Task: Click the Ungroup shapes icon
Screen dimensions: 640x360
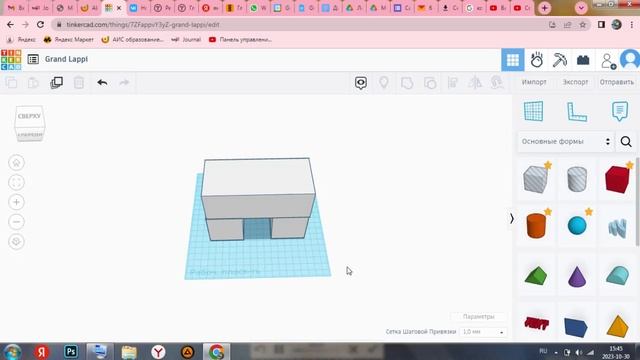Action: point(430,83)
